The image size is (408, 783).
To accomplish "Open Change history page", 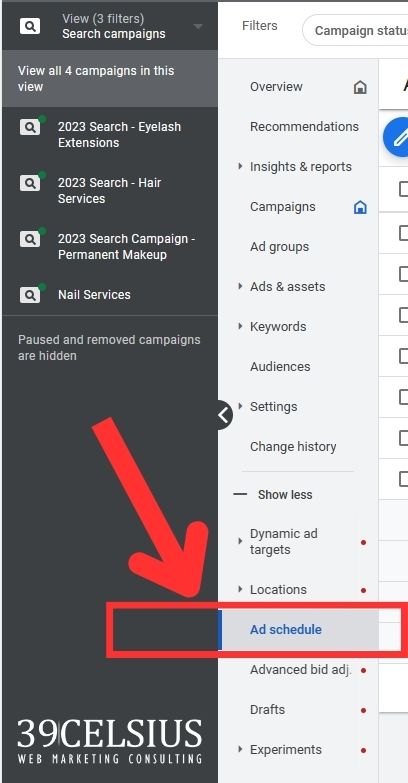I will [x=293, y=446].
